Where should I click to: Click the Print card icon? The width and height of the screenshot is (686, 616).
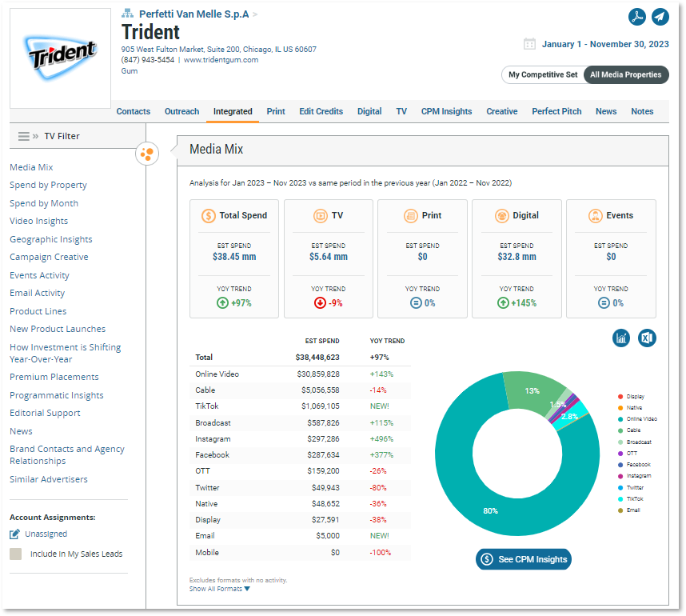(x=411, y=216)
